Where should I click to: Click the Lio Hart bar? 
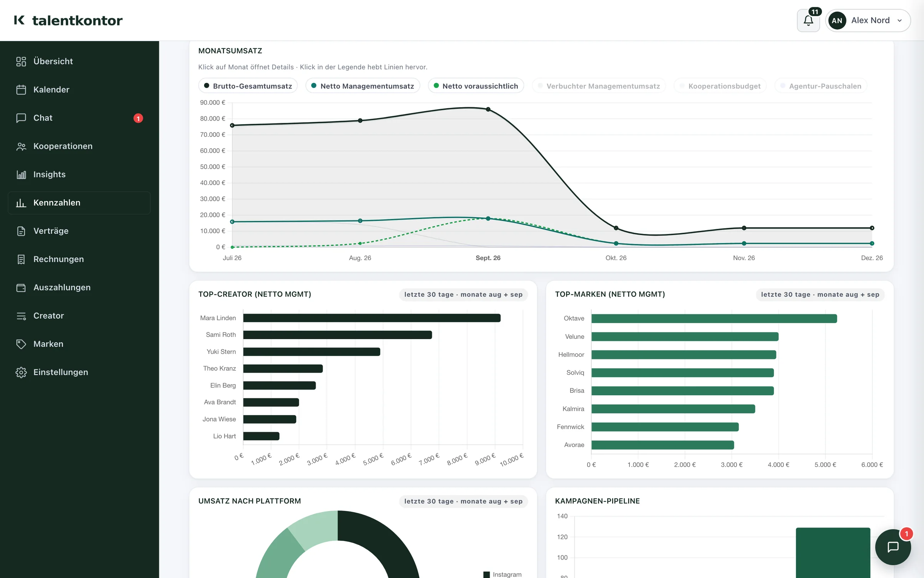click(x=261, y=436)
